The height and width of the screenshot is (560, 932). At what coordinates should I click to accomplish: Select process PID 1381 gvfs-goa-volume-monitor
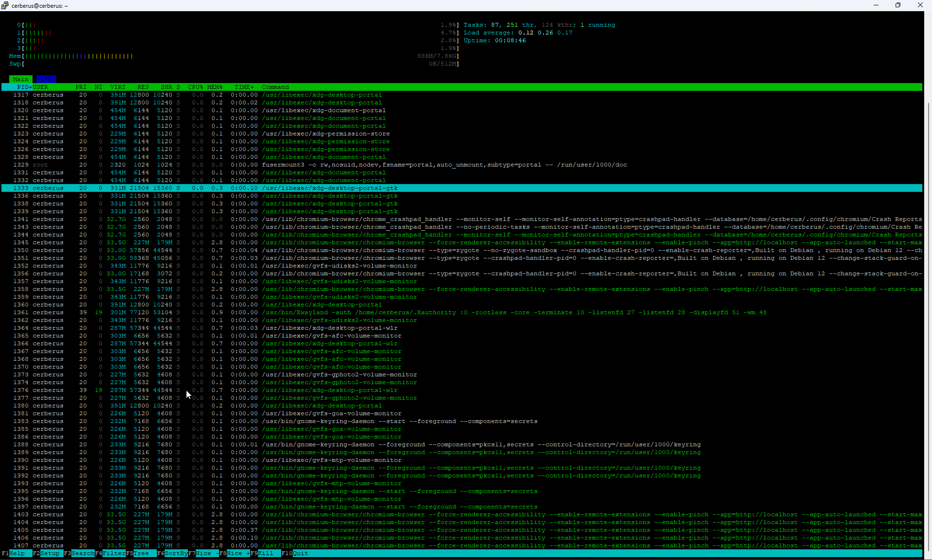tap(461, 413)
